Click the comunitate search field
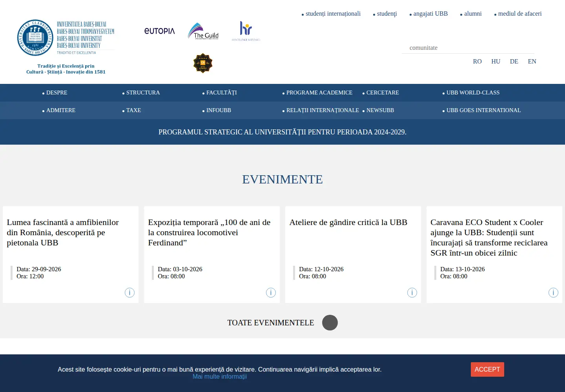 (468, 48)
